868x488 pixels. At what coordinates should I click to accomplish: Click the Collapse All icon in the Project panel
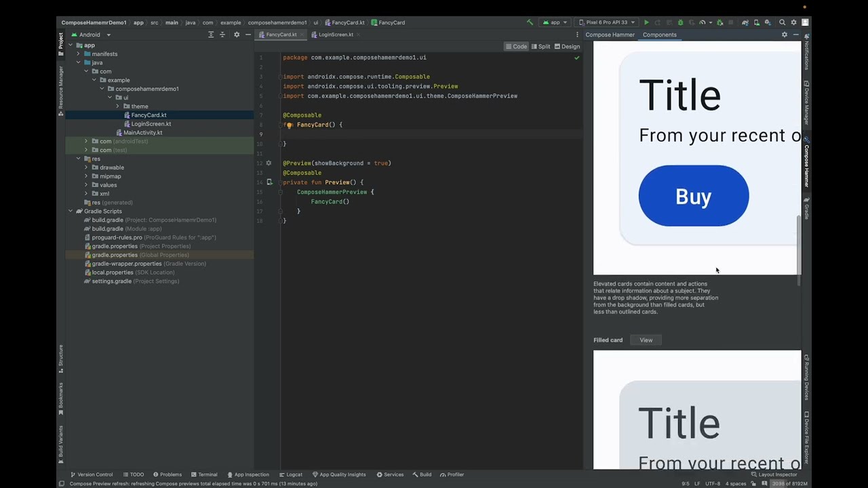222,35
